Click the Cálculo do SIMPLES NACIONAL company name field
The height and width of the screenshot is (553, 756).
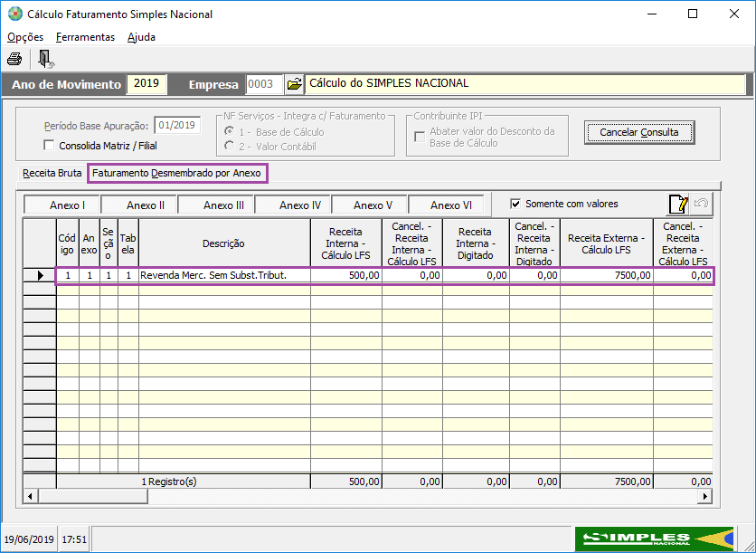(x=525, y=83)
